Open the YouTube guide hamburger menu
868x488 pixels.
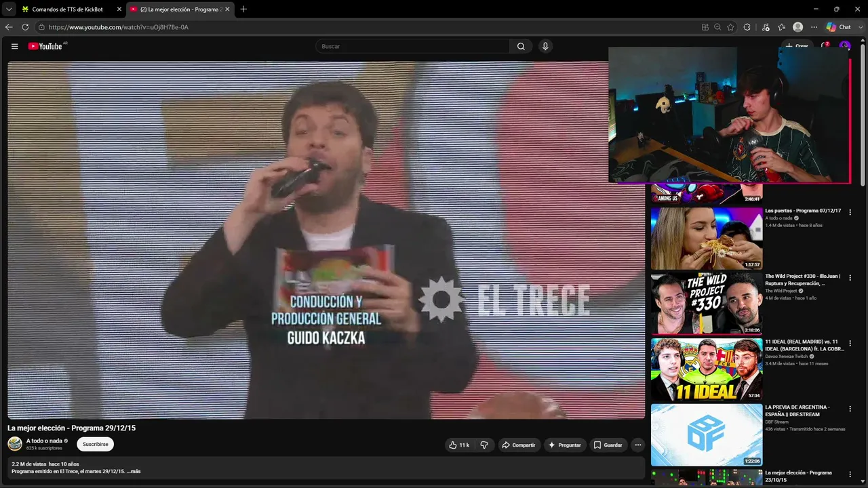(x=14, y=46)
